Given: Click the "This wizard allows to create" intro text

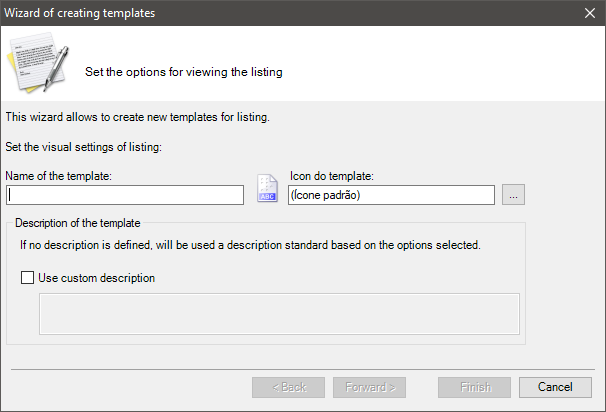Looking at the screenshot, I should pyautogui.click(x=138, y=117).
